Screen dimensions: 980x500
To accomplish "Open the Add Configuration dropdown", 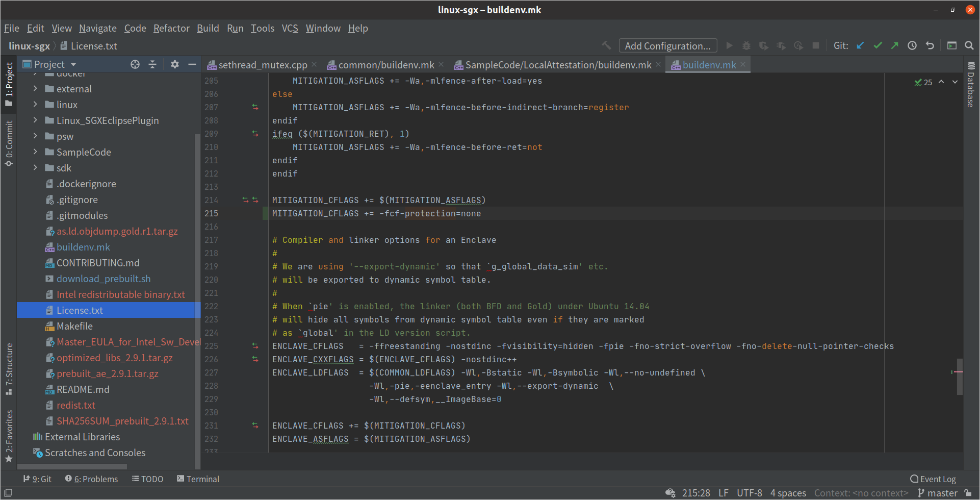I will click(667, 45).
